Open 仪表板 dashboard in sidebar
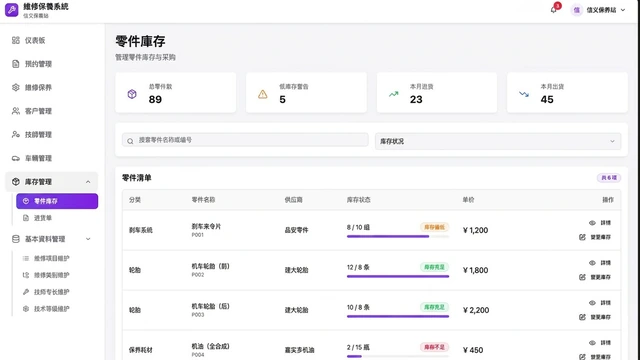Viewport: 640px width, 360px height. 51,40
